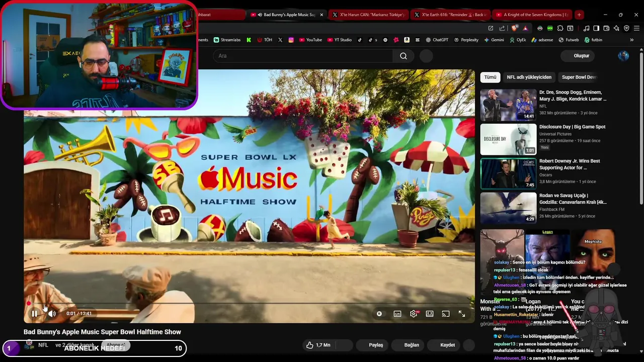Open the adsense bookmark
The image size is (644, 362).
[542, 40]
